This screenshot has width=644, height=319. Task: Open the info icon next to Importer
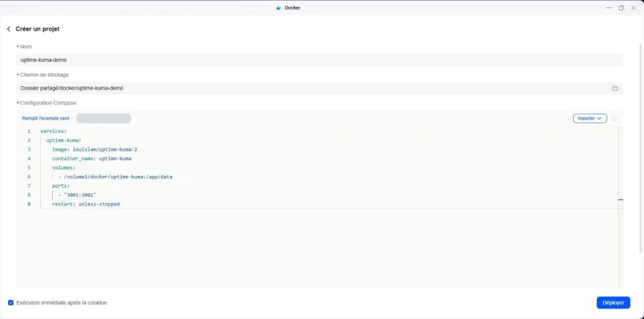click(x=614, y=119)
